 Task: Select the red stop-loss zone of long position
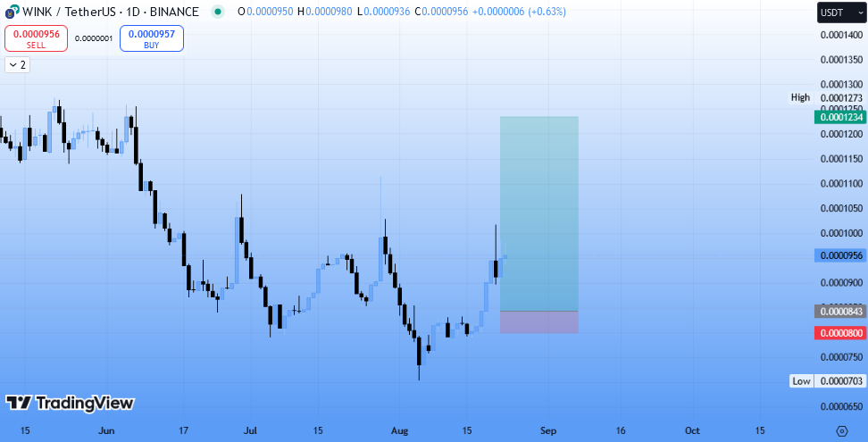539,322
